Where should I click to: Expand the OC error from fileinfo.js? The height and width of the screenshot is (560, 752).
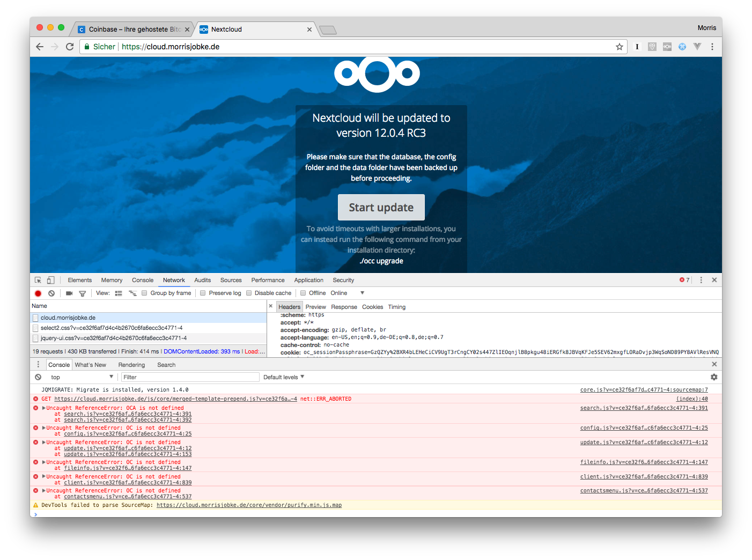coord(44,462)
